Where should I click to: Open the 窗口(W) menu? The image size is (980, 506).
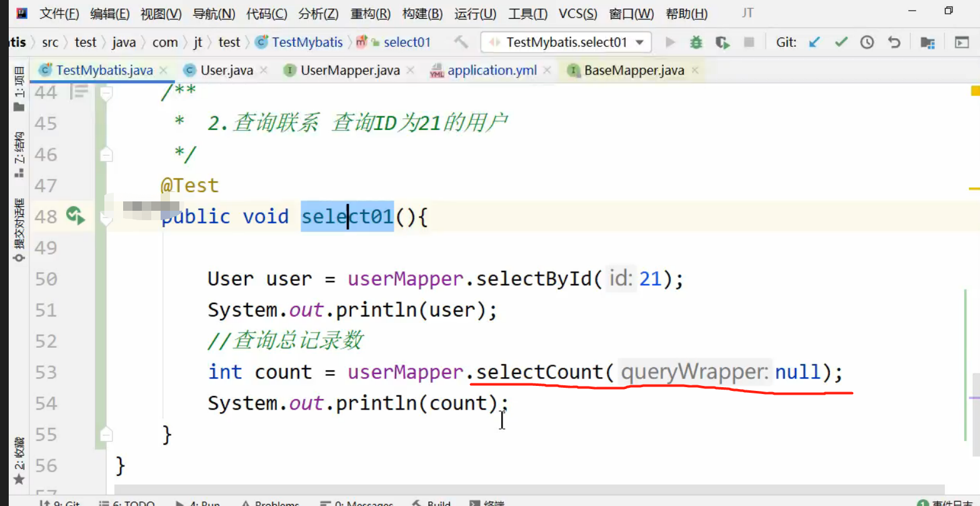[x=631, y=13]
